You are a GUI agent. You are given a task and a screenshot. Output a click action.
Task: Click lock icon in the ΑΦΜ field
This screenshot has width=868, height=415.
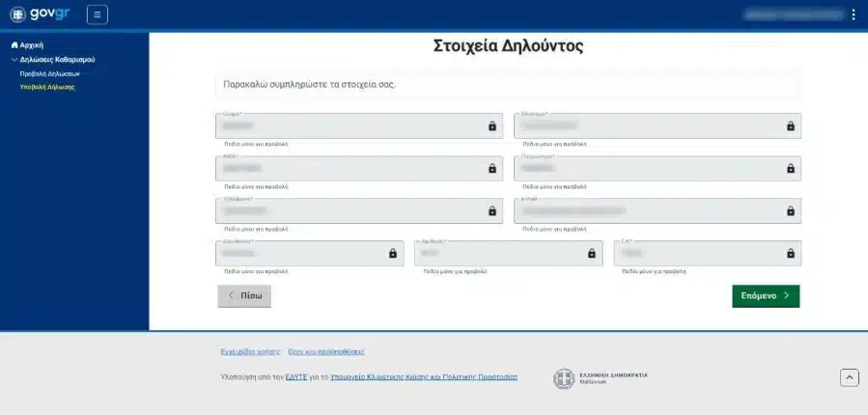(x=491, y=168)
